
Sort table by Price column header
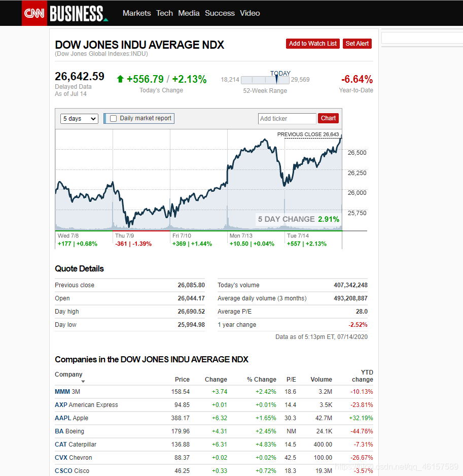pos(182,380)
